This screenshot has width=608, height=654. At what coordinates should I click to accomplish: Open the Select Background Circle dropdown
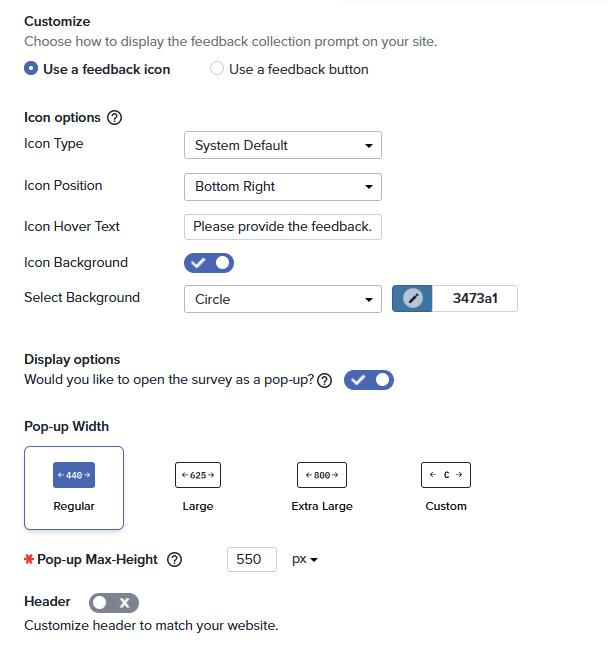(x=283, y=298)
